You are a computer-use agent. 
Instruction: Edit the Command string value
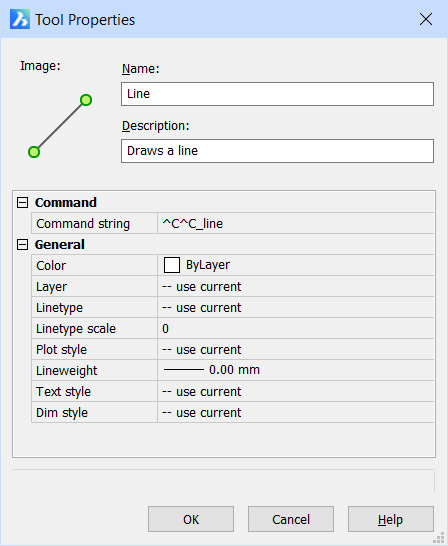[x=296, y=224]
